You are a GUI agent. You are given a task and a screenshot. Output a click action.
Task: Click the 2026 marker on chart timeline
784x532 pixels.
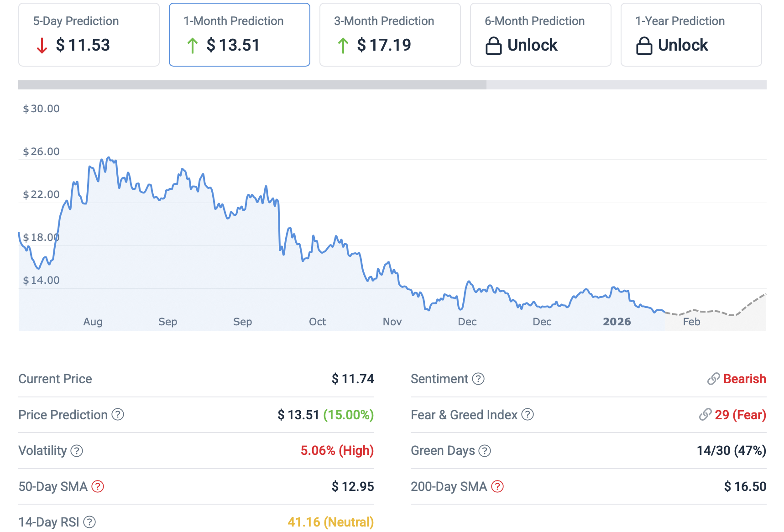pyautogui.click(x=617, y=322)
